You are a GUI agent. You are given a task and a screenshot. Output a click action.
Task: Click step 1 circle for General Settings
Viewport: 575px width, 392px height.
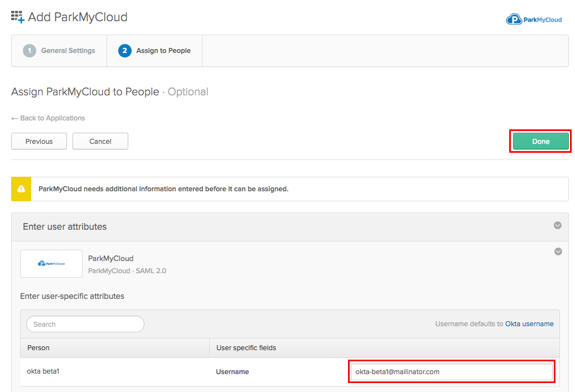30,51
